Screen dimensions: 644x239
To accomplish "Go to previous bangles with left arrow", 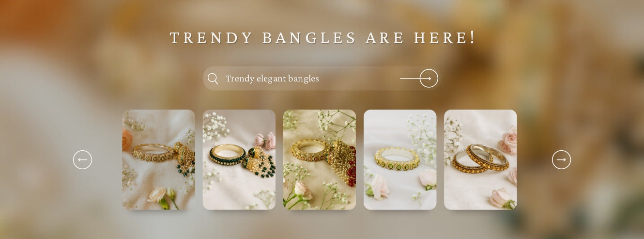I will [82, 159].
